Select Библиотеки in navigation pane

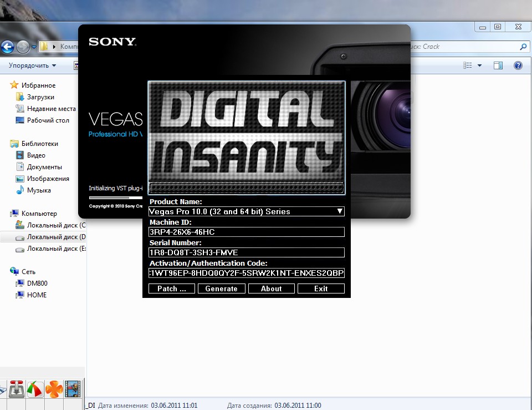point(34,143)
